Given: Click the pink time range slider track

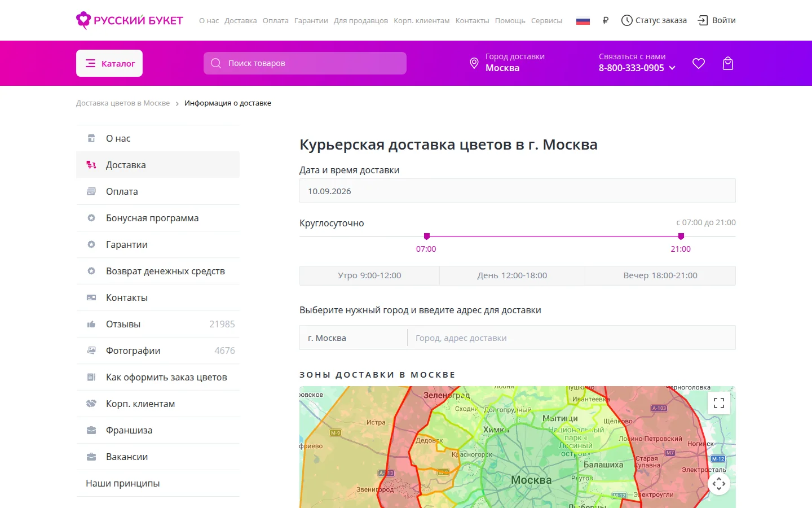Looking at the screenshot, I should point(554,237).
